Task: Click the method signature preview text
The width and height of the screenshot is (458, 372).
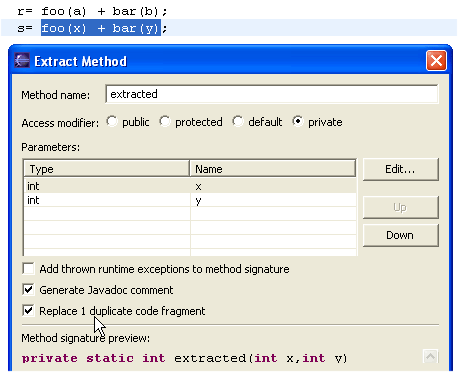Action: coord(184,358)
